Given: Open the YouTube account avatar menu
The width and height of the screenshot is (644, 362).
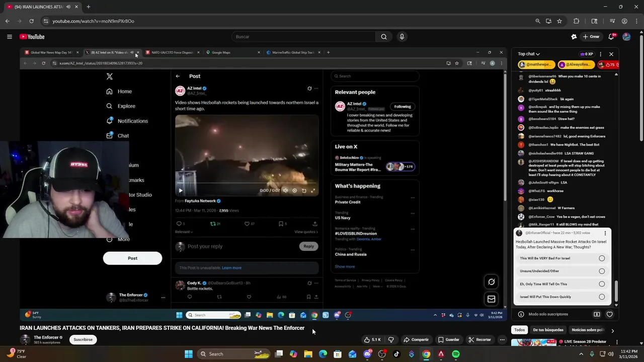Looking at the screenshot, I should pos(626,37).
